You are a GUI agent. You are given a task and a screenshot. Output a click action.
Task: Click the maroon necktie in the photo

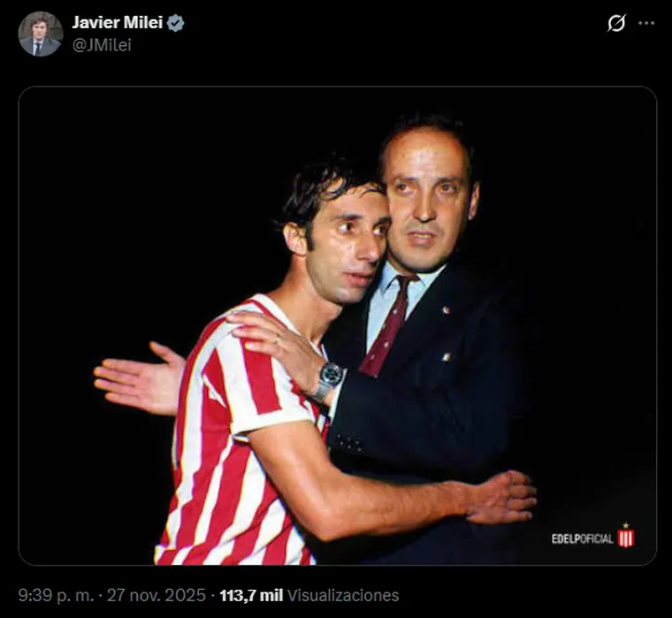click(388, 325)
